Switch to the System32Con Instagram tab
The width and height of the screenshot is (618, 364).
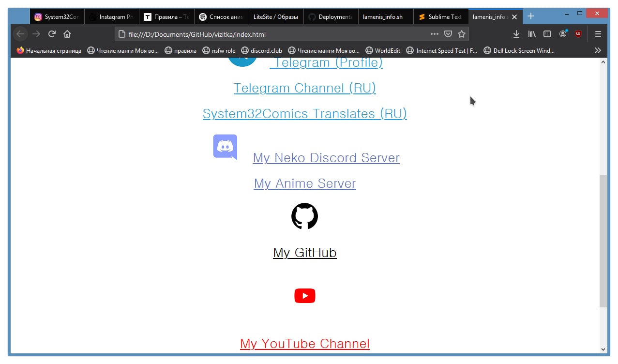tap(57, 16)
